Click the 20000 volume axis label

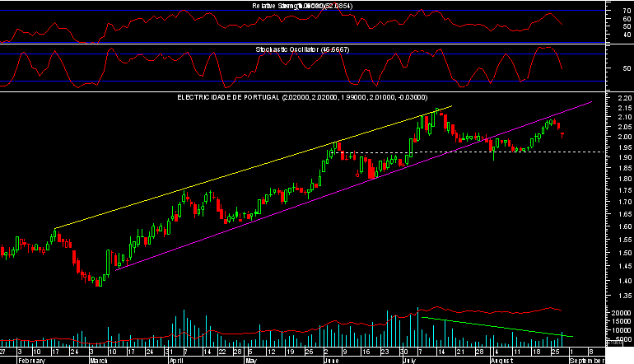[x=622, y=313]
